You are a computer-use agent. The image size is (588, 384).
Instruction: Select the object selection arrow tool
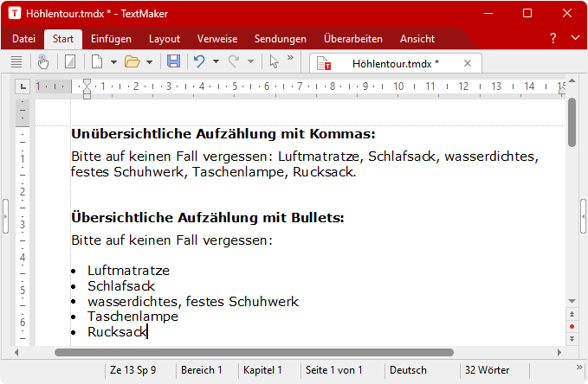[274, 61]
